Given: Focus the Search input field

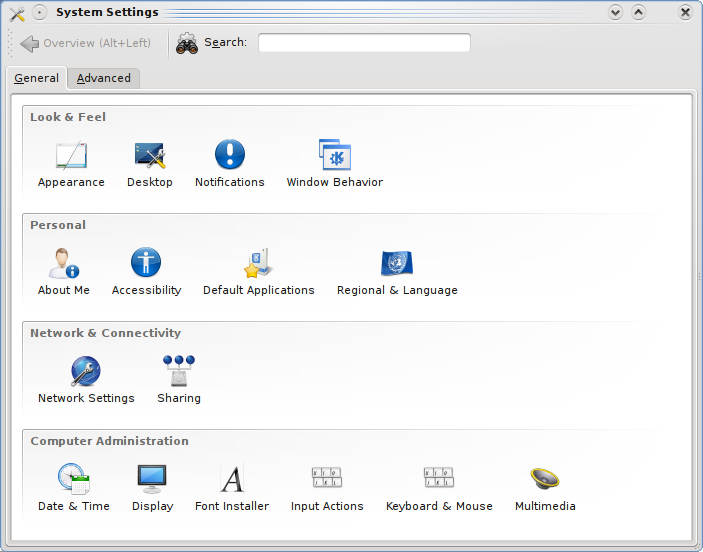Looking at the screenshot, I should point(364,43).
